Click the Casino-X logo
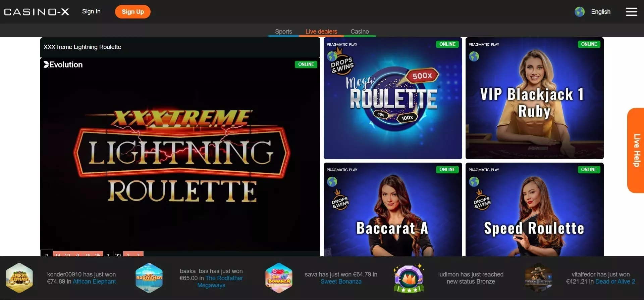The width and height of the screenshot is (644, 300). tap(37, 12)
